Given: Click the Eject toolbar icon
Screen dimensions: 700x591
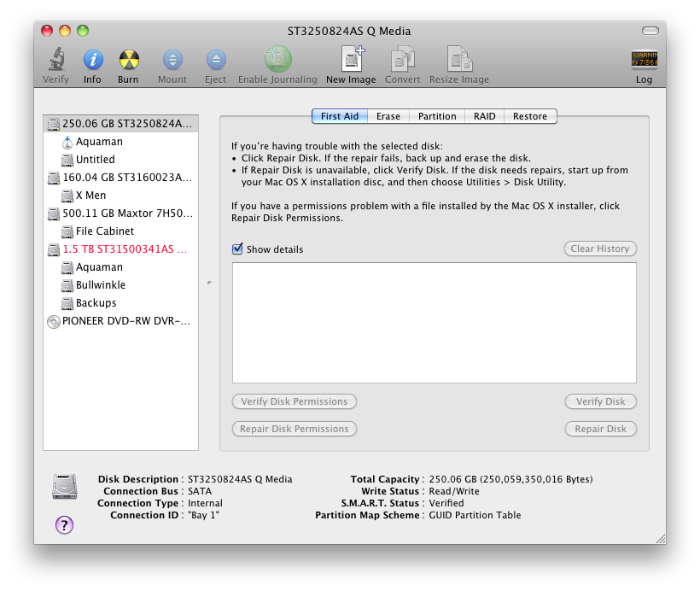Looking at the screenshot, I should (216, 60).
